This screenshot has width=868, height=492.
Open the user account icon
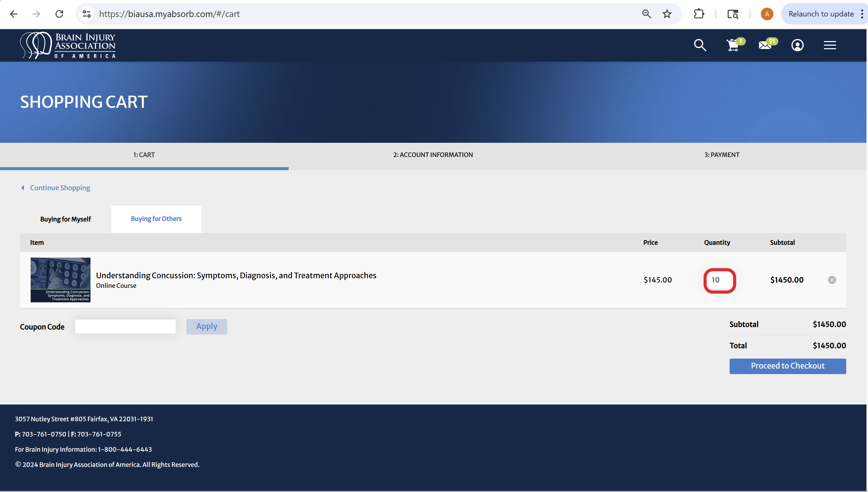[x=798, y=45]
